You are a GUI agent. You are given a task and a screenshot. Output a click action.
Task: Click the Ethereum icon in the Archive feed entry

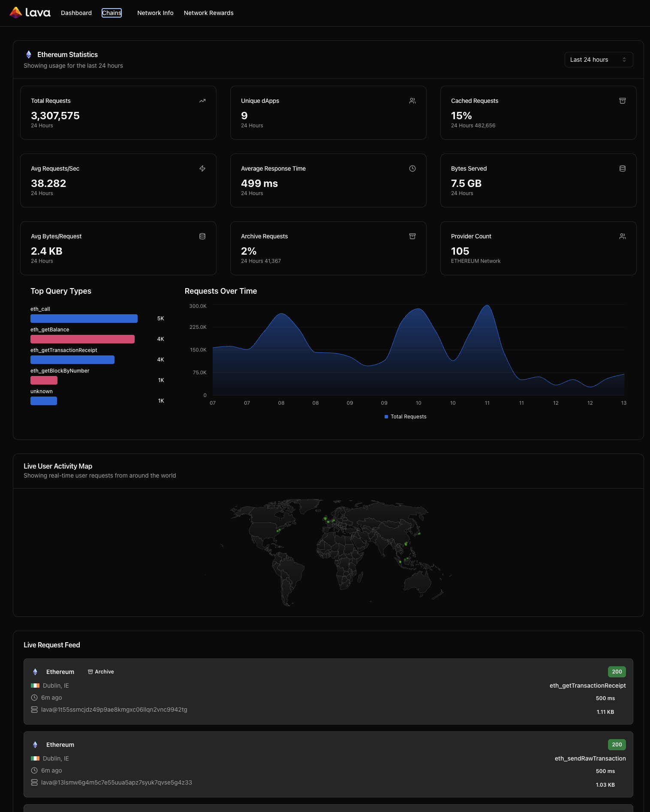(x=35, y=672)
